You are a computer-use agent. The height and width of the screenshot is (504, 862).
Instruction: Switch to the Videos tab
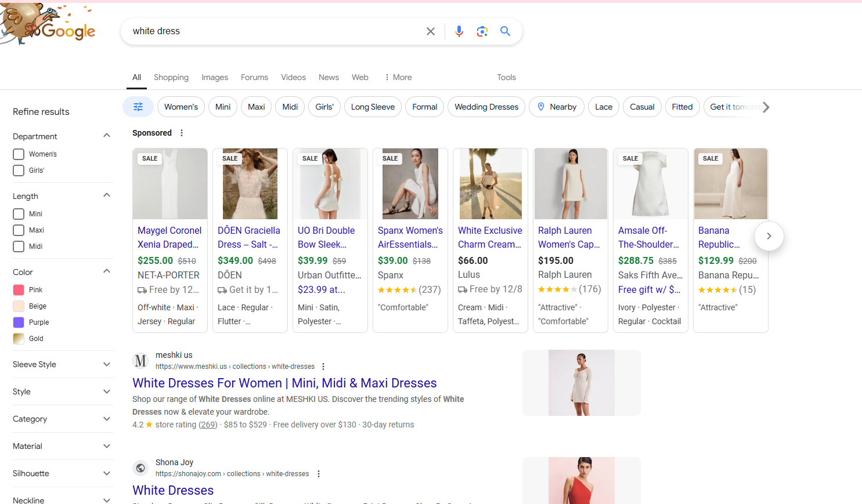point(293,77)
